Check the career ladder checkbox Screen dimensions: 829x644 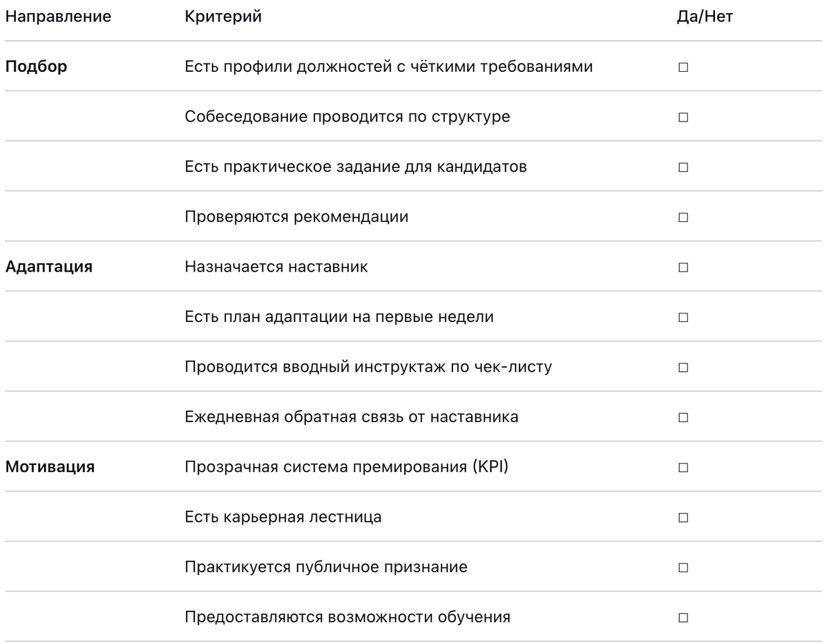pyautogui.click(x=683, y=518)
